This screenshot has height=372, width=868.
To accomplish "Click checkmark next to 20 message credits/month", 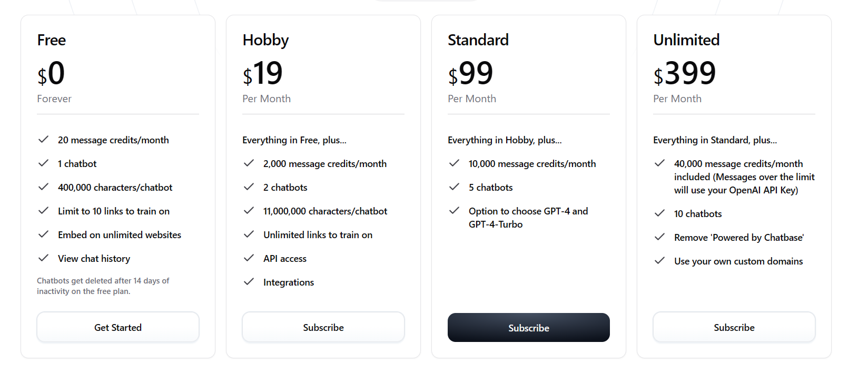I will tap(43, 140).
